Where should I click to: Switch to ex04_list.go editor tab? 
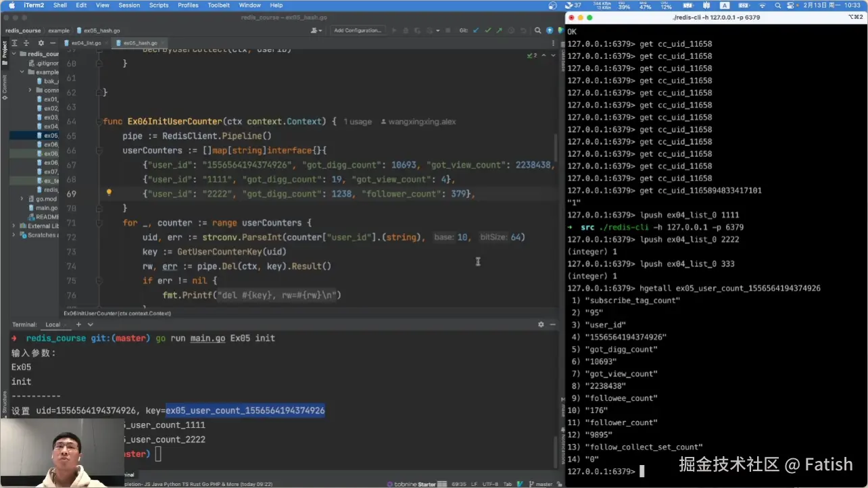coord(85,43)
